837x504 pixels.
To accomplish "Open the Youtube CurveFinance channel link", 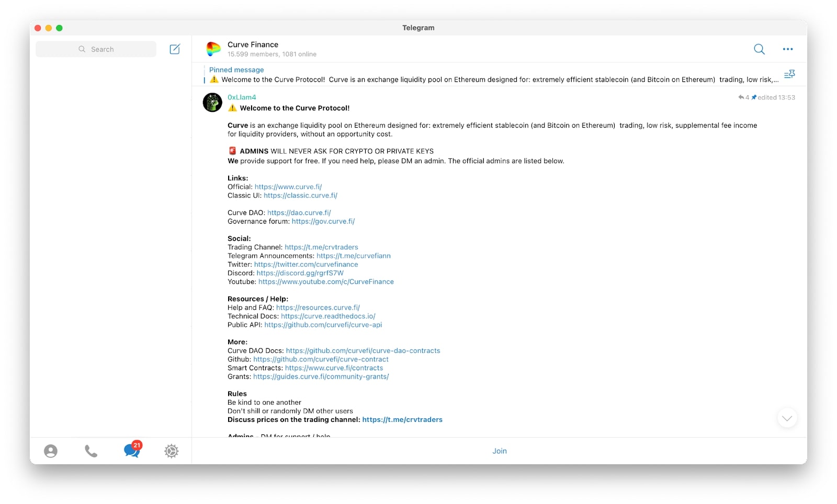I will point(326,282).
